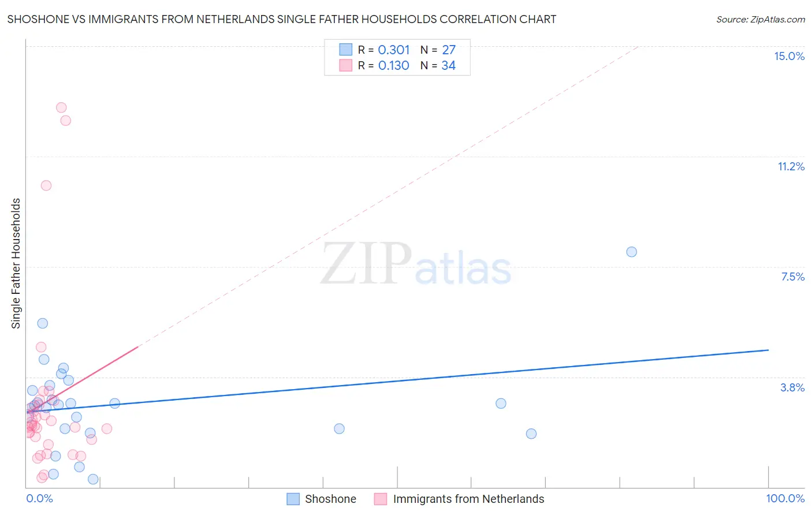The image size is (812, 515).
Task: Click the chart title text
Action: tap(282, 19)
